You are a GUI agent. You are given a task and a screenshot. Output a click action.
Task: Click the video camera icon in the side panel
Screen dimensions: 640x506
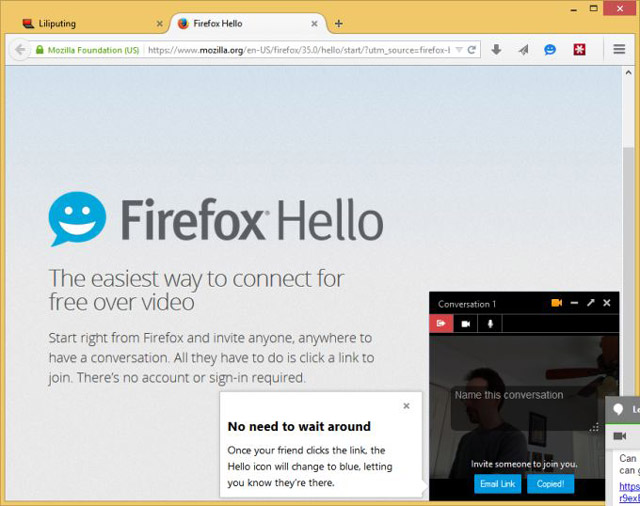point(620,436)
